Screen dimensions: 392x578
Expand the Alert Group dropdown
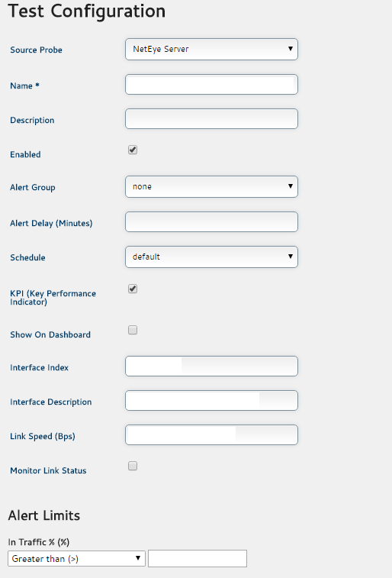211,186
